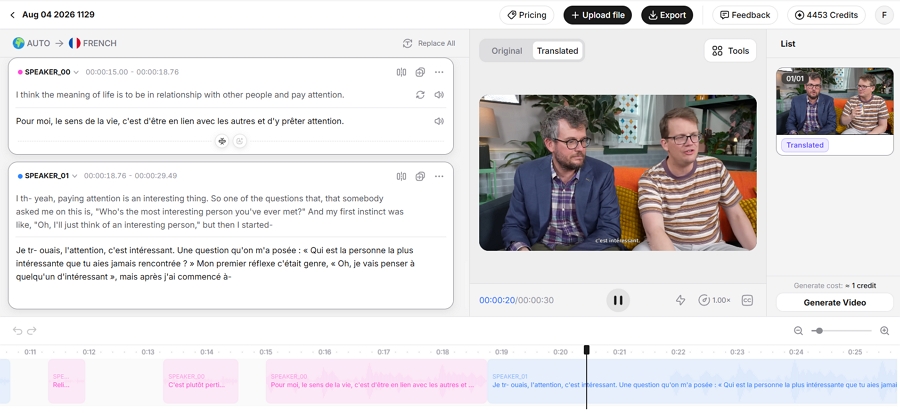Click the lightning bolt icon in player
The width and height of the screenshot is (900, 413).
point(680,300)
